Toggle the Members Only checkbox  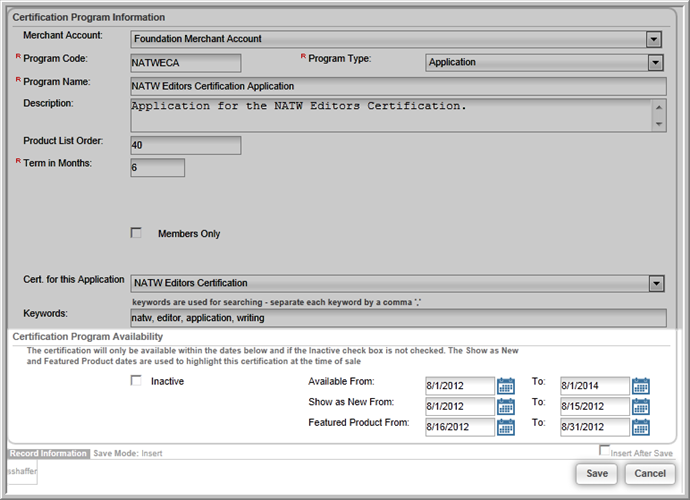coord(136,233)
